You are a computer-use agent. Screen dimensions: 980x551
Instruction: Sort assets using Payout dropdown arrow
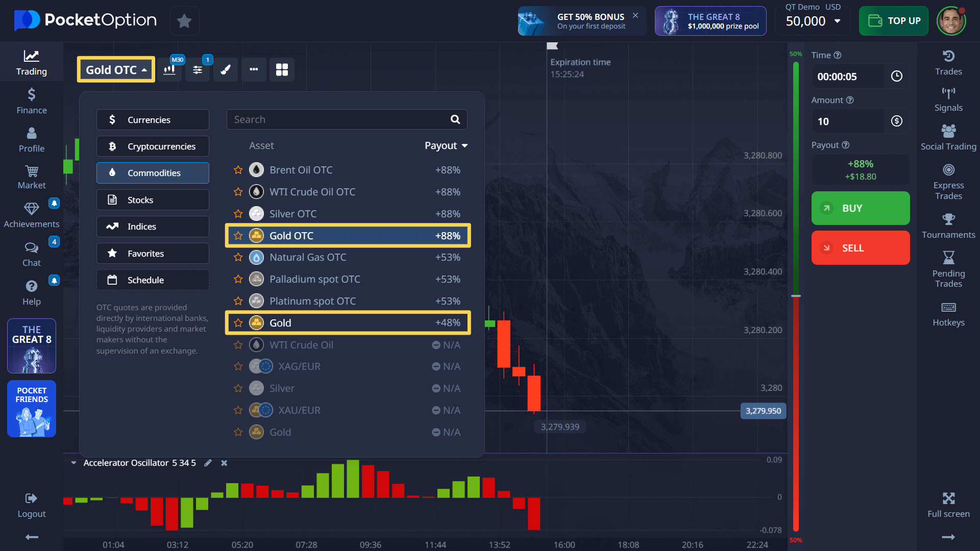[464, 146]
